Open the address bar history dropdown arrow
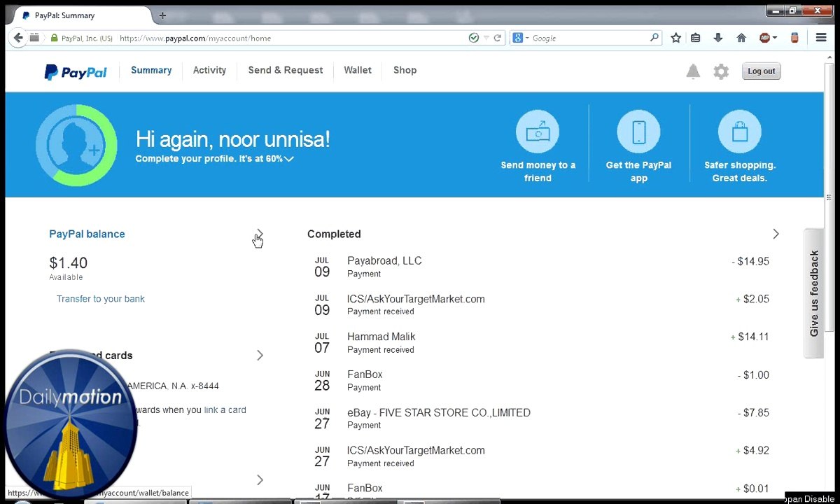The height and width of the screenshot is (504, 840). click(486, 38)
